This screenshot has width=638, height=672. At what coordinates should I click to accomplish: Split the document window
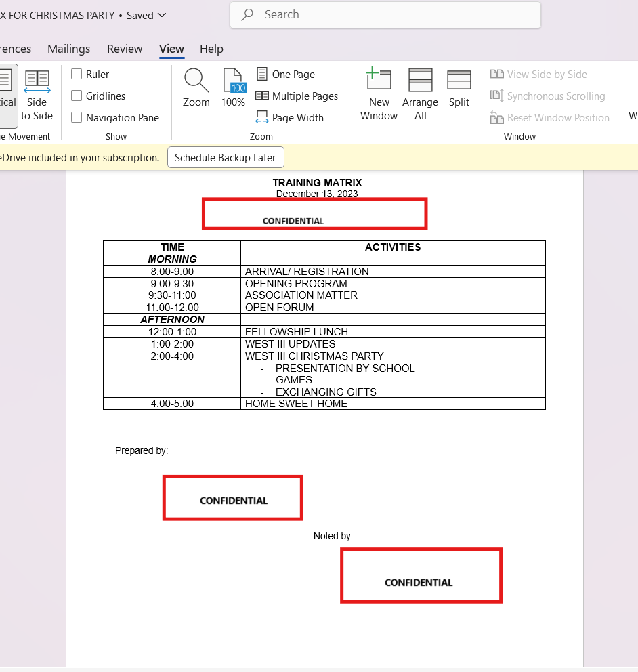coord(459,88)
